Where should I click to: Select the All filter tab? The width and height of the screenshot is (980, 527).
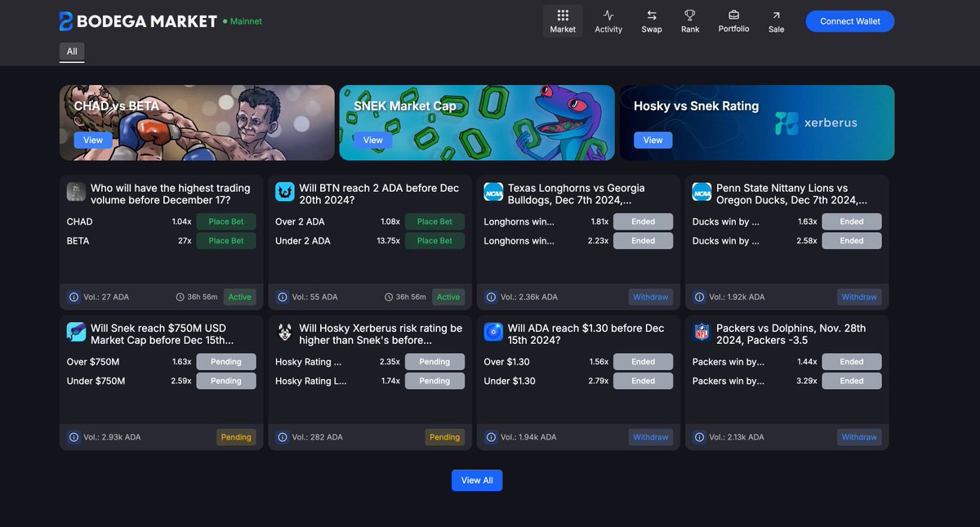coord(71,51)
